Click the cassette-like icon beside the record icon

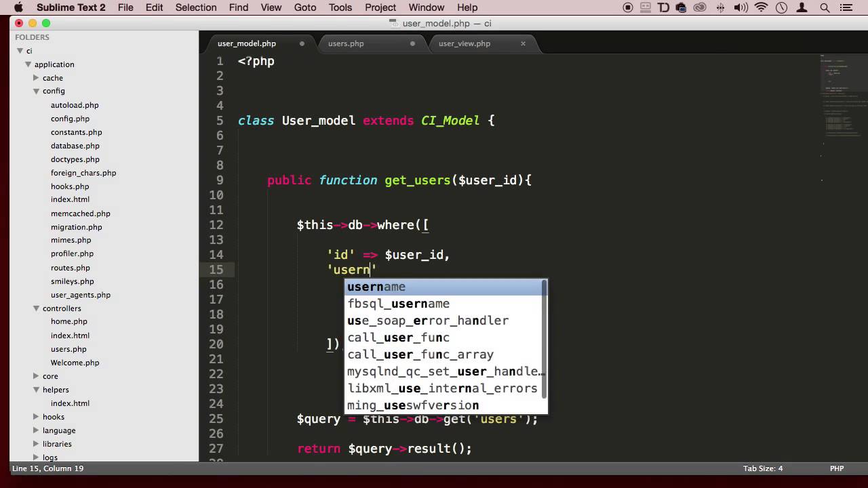pos(646,8)
